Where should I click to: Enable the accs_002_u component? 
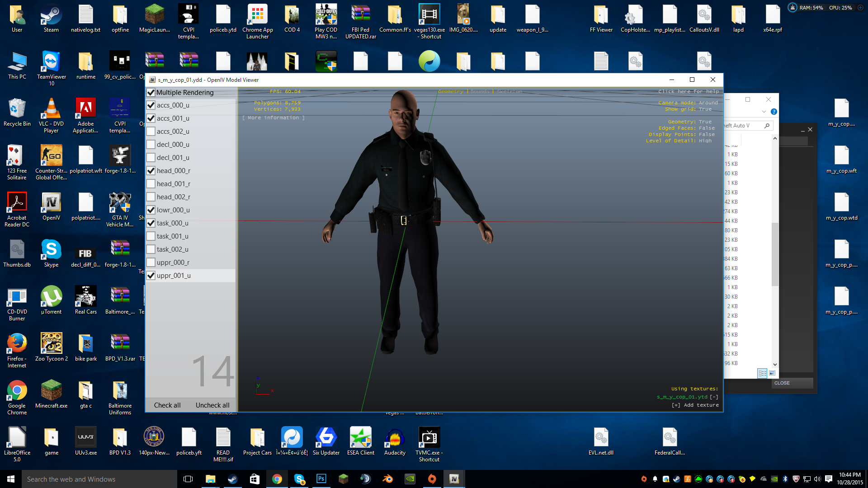151,131
